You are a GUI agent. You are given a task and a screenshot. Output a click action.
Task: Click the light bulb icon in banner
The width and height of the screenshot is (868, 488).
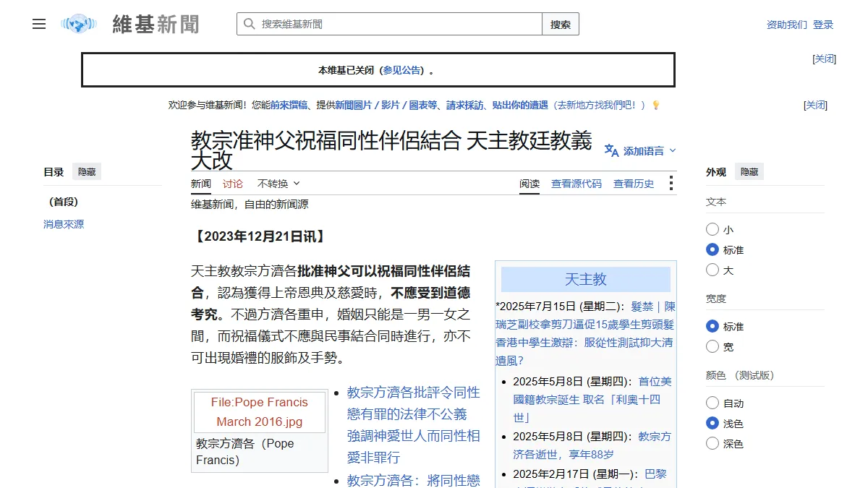[x=656, y=105]
